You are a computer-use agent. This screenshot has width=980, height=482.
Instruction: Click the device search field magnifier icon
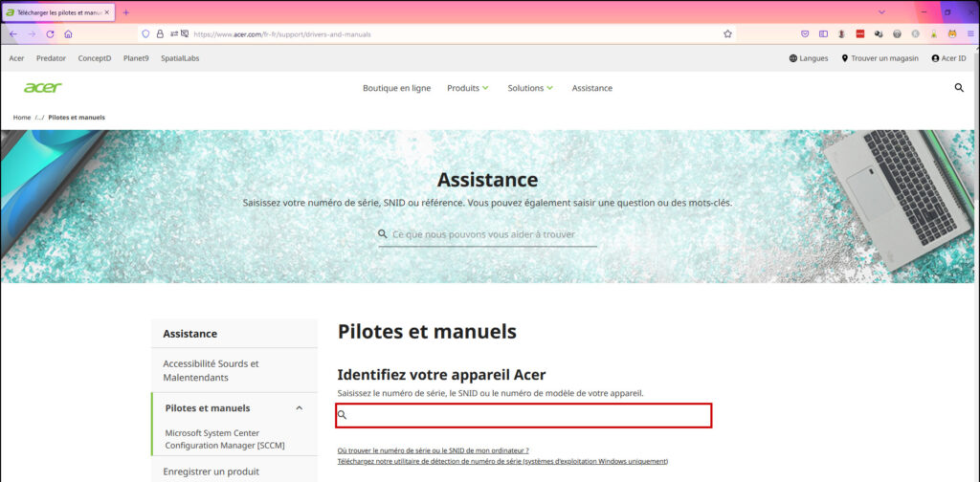(342, 414)
